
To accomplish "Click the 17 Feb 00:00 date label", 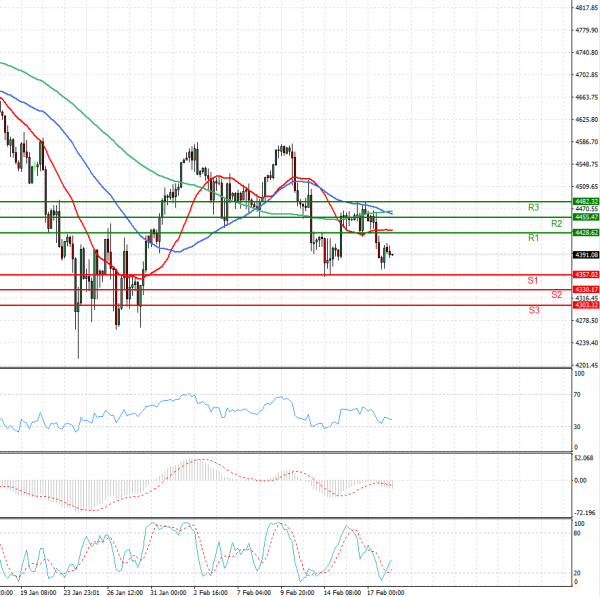I will point(386,593).
